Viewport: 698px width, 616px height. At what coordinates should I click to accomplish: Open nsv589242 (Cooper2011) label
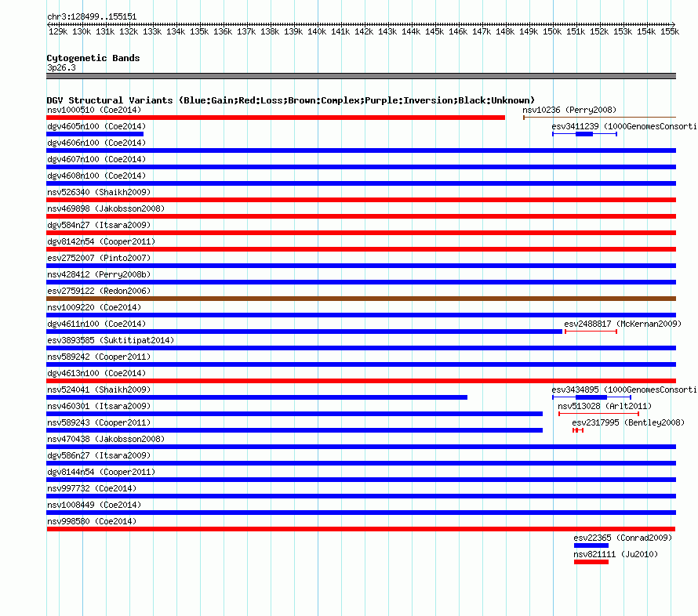pos(99,357)
